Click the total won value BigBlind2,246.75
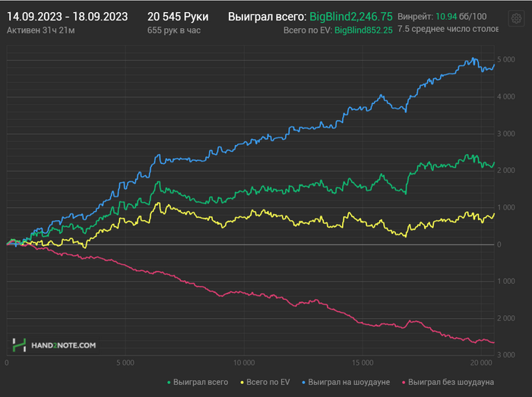This screenshot has height=397, width=532. 351,17
